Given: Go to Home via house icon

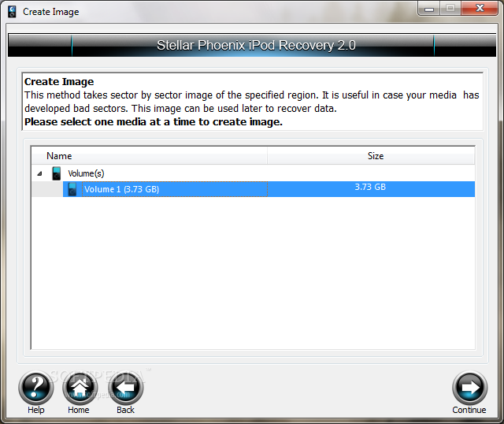Looking at the screenshot, I should (x=80, y=387).
